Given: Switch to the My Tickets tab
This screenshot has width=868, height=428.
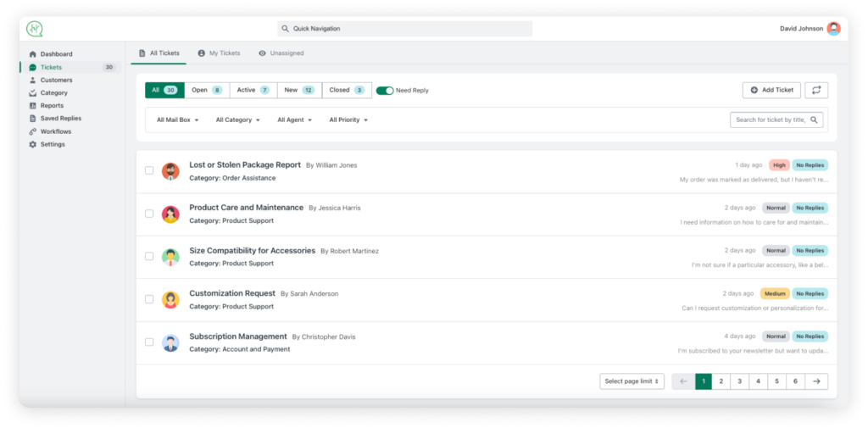Looking at the screenshot, I should [219, 53].
